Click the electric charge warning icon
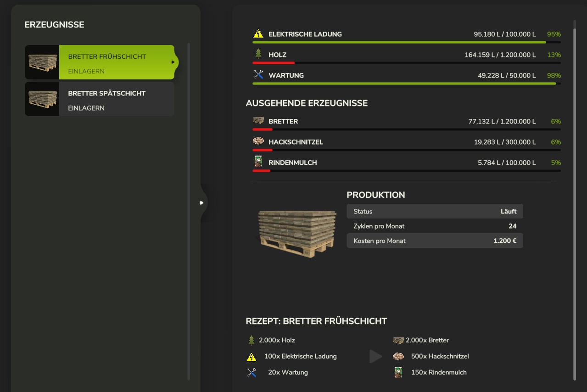 (x=258, y=34)
